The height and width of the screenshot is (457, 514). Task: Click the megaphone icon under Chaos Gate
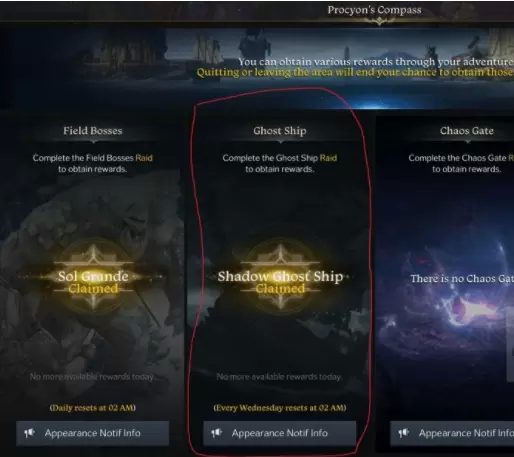(403, 433)
